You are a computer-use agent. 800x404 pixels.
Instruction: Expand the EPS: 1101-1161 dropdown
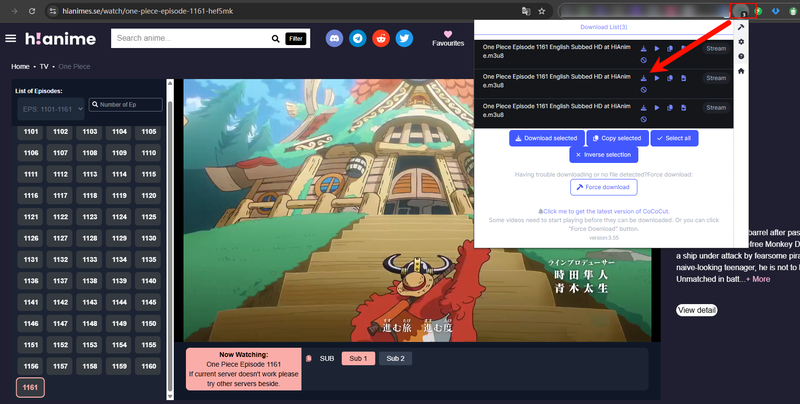(x=51, y=109)
